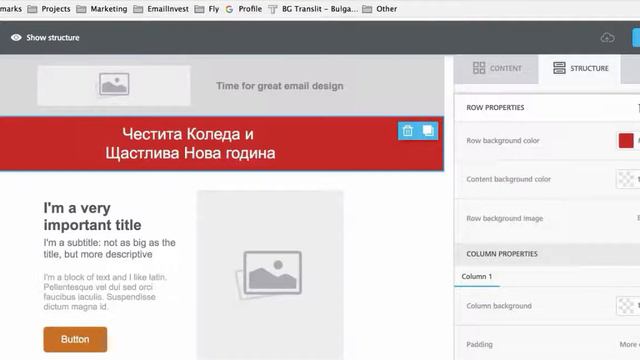Click the Row background image label
The height and width of the screenshot is (360, 640).
[x=504, y=218]
